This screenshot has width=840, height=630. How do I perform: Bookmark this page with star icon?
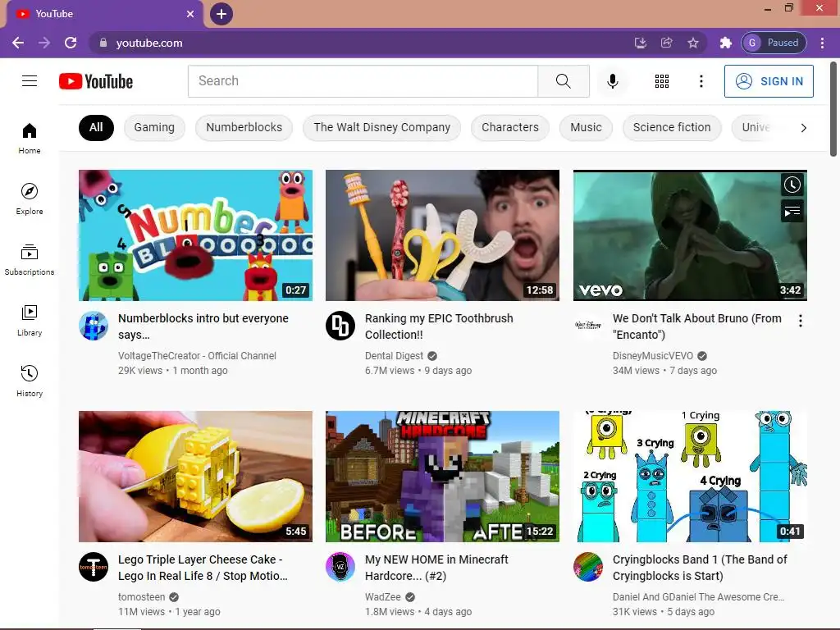[x=693, y=43]
